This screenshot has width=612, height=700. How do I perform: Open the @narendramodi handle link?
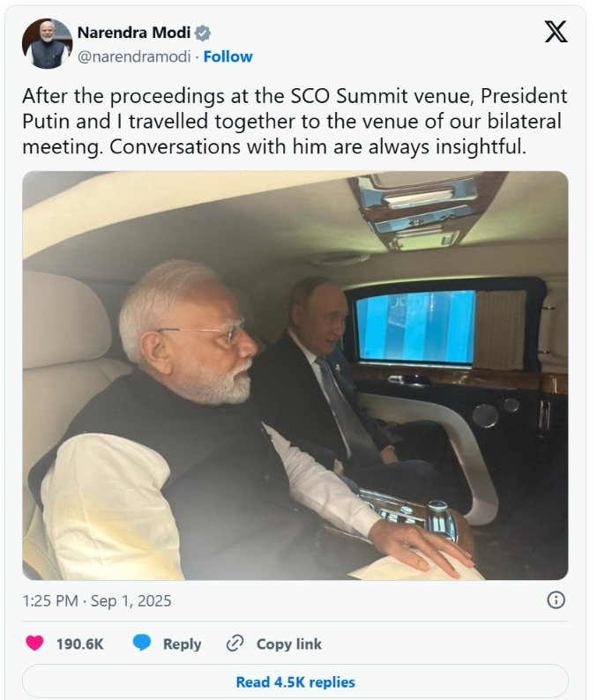tap(135, 56)
